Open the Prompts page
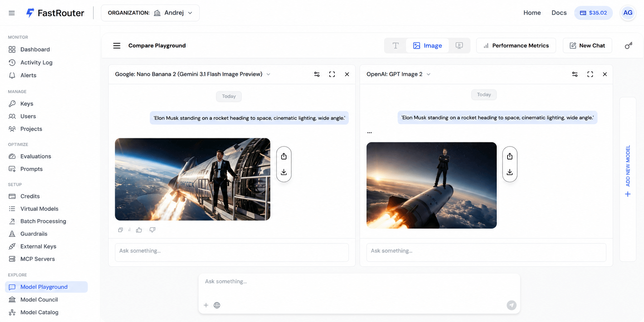Viewport: 644px width, 322px height. point(32,169)
